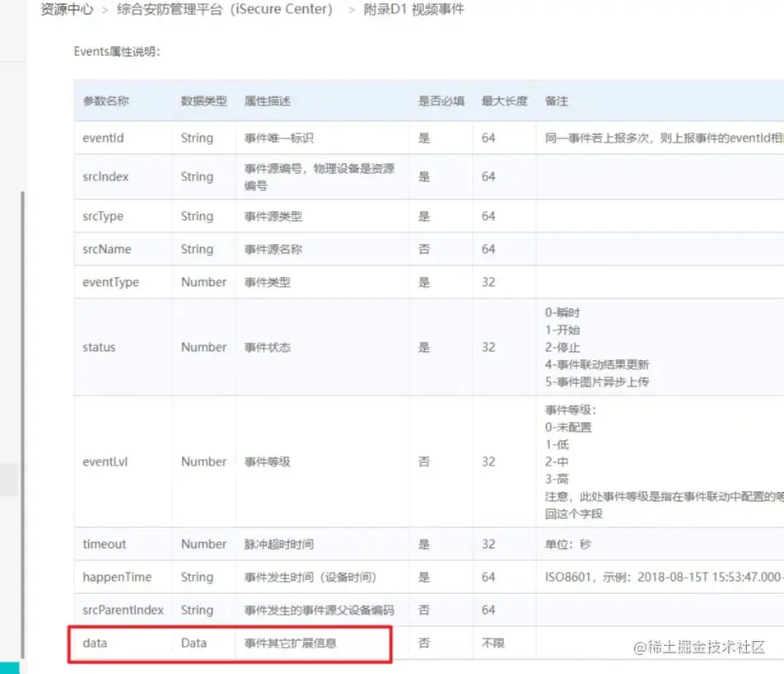Select the 最大长度 column header
The width and height of the screenshot is (784, 674).
tap(505, 101)
